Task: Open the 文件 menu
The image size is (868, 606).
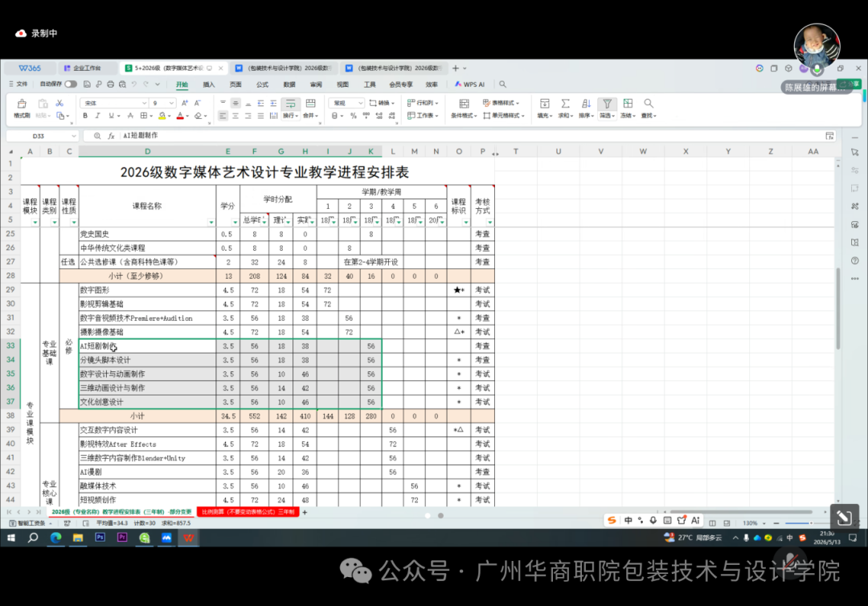Action: (18, 84)
